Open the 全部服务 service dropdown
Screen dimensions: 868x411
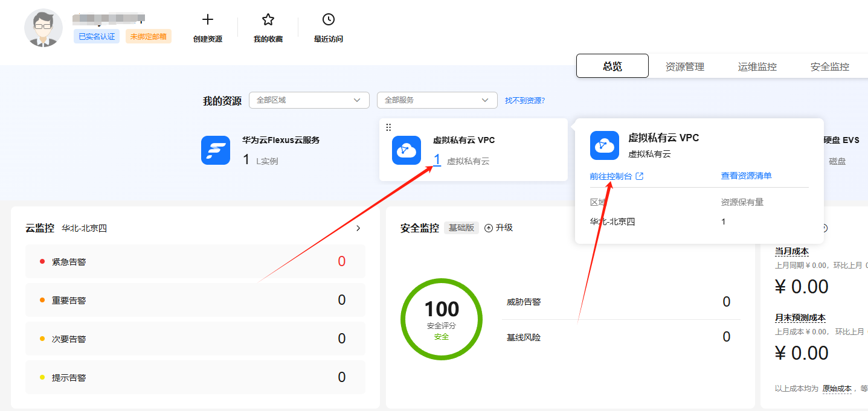tap(437, 100)
